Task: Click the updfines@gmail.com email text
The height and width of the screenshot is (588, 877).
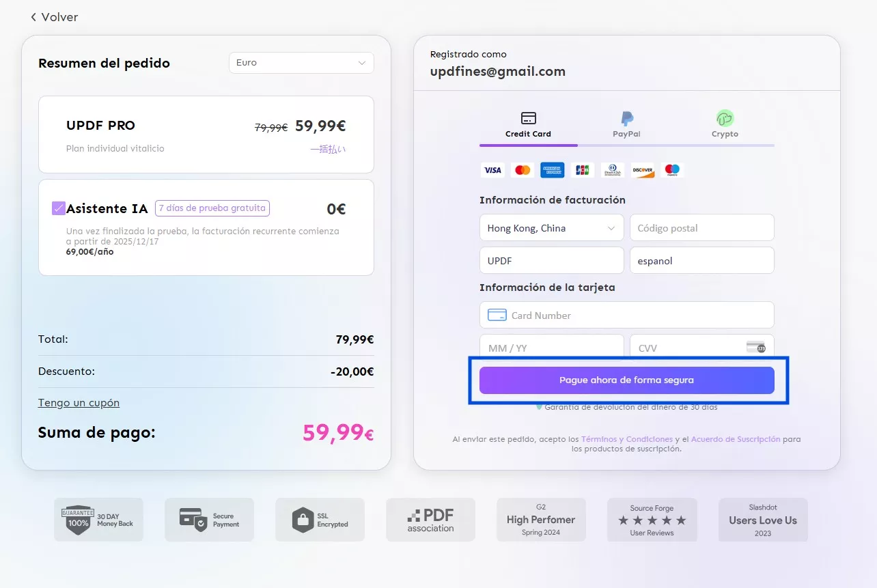Action: (498, 71)
